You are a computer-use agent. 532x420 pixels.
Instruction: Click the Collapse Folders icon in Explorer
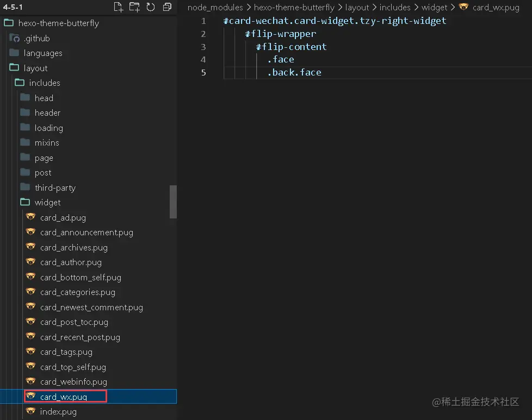[x=166, y=7]
